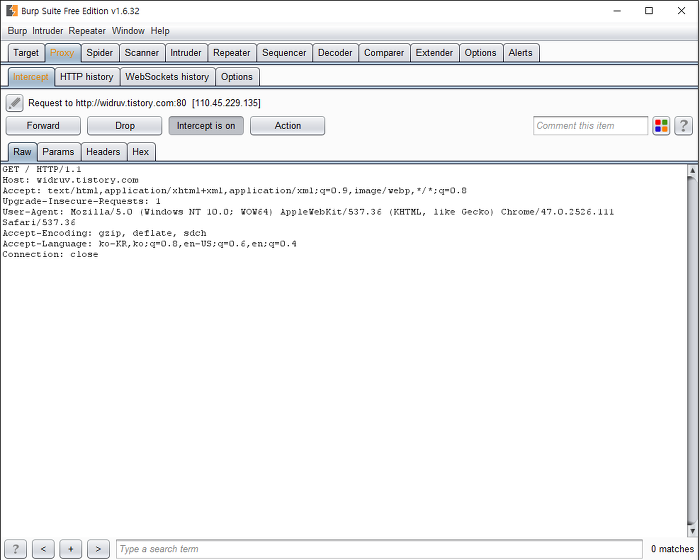
Task: Maximize the Burp Suite window
Action: click(649, 11)
